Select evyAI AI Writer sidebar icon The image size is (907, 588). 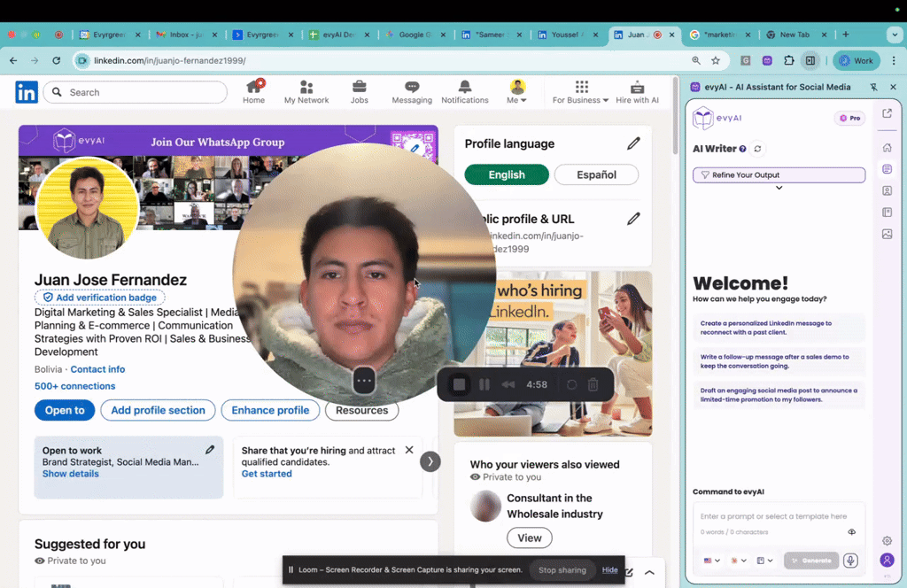(x=887, y=169)
